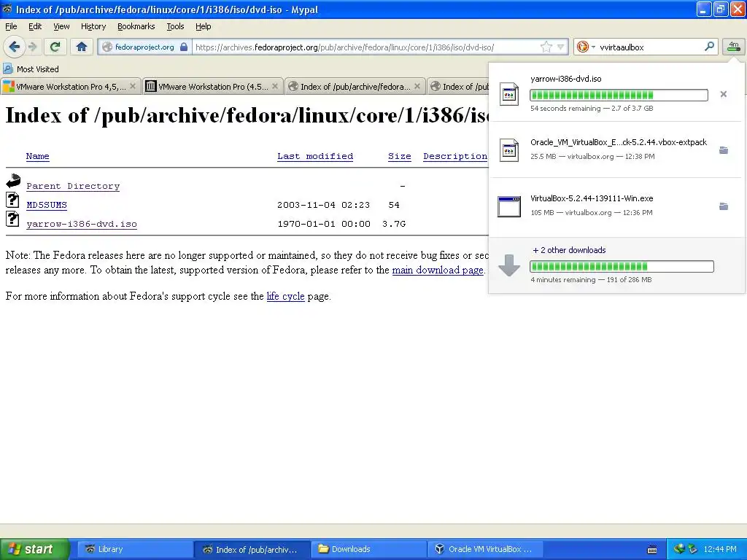Screen dimensions: 747x560
Task: Open the History menu
Action: pos(93,26)
